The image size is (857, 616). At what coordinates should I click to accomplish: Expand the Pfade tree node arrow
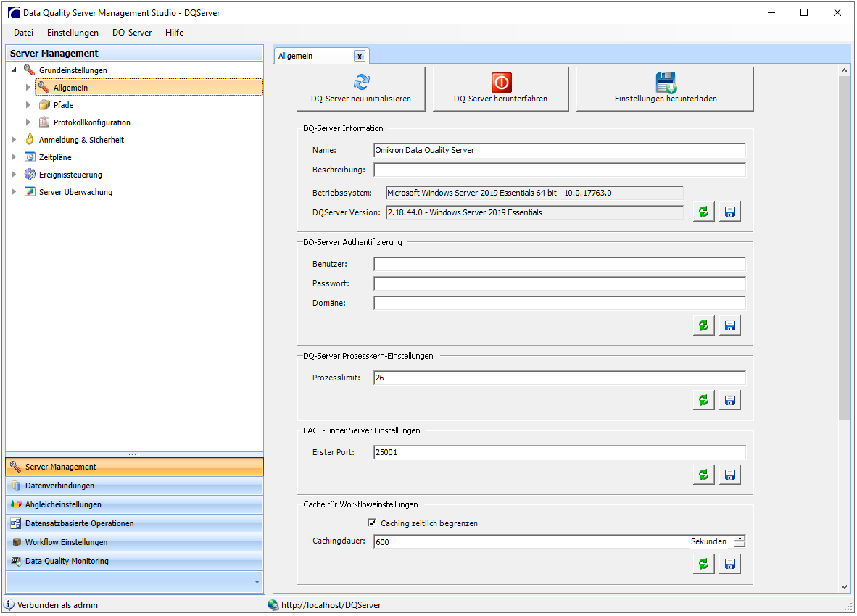pyautogui.click(x=28, y=105)
